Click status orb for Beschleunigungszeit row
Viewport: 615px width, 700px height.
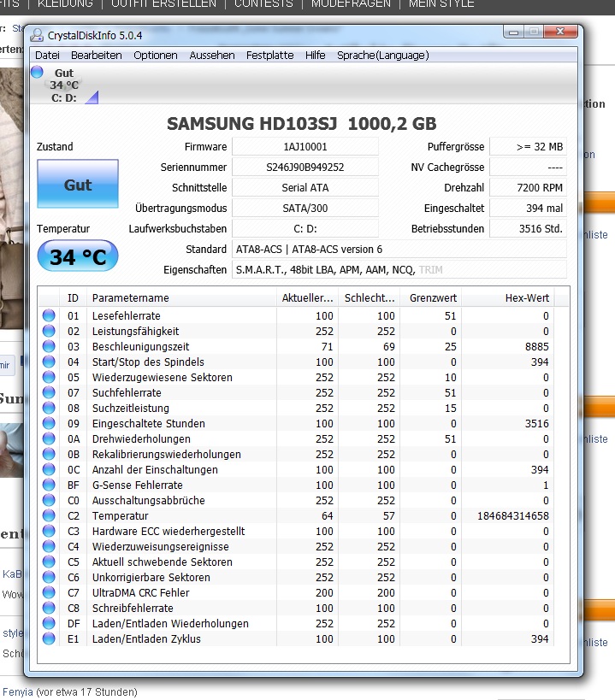pos(49,346)
